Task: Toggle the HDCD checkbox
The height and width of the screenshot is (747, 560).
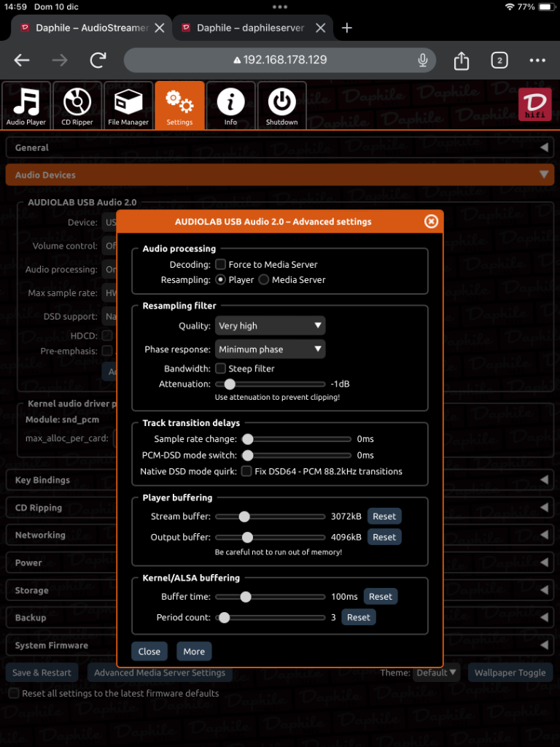Action: pyautogui.click(x=107, y=336)
